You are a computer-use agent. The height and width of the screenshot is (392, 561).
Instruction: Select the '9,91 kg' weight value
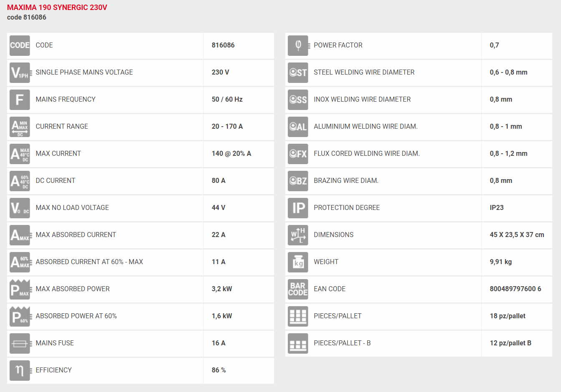click(x=501, y=262)
